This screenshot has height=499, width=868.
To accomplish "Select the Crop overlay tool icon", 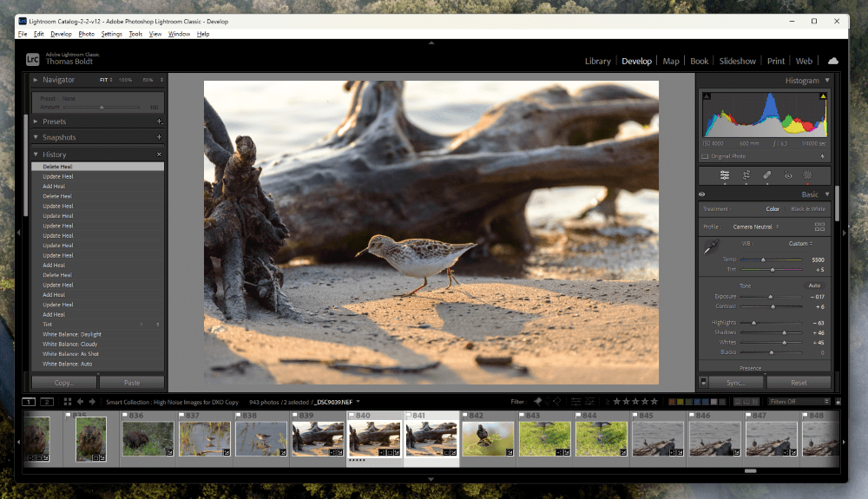I will (x=746, y=175).
